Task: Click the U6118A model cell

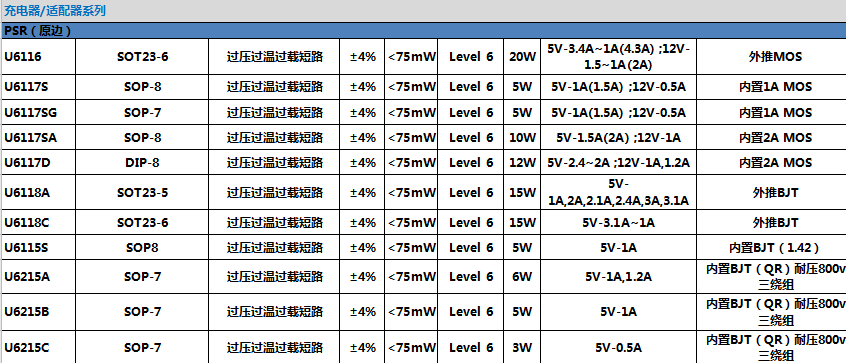Action: [x=38, y=193]
